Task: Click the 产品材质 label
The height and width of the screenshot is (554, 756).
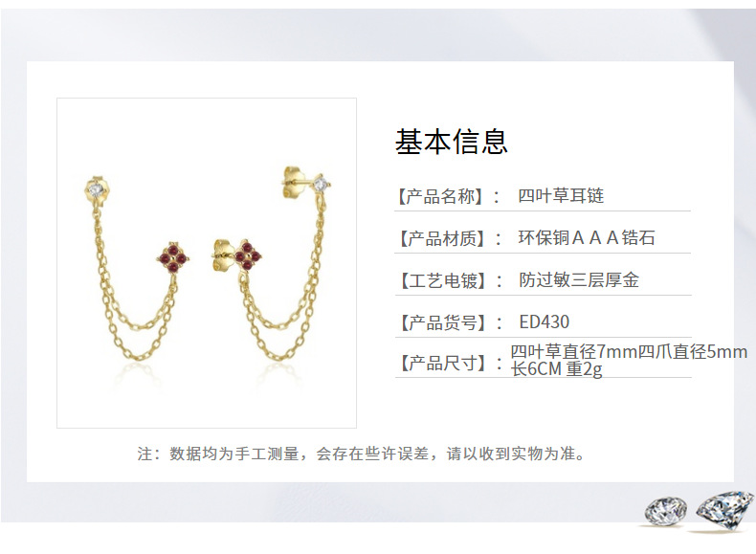Action: click(x=440, y=238)
